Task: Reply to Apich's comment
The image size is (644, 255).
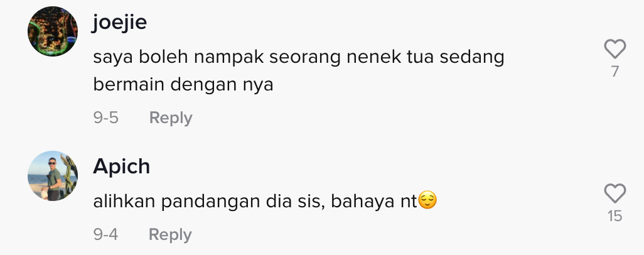Action: pos(170,235)
